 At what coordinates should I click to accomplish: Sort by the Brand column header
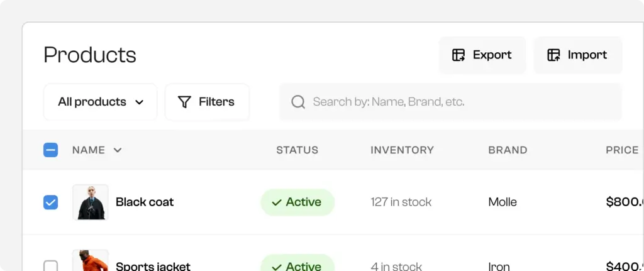(508, 150)
